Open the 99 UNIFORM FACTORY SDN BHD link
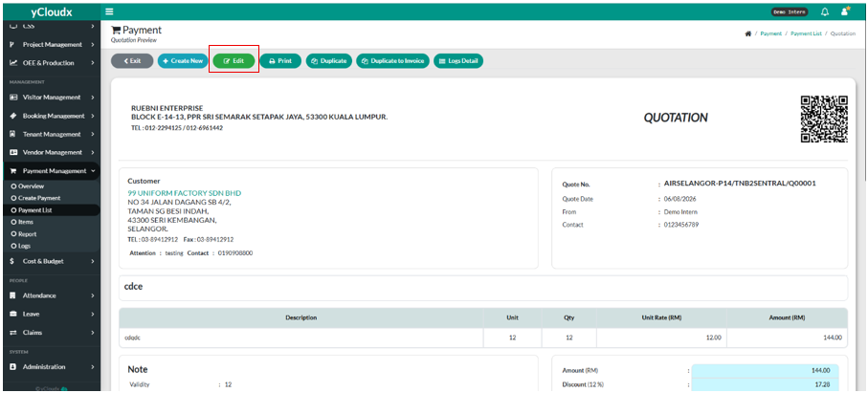This screenshot has width=868, height=393. 185,193
